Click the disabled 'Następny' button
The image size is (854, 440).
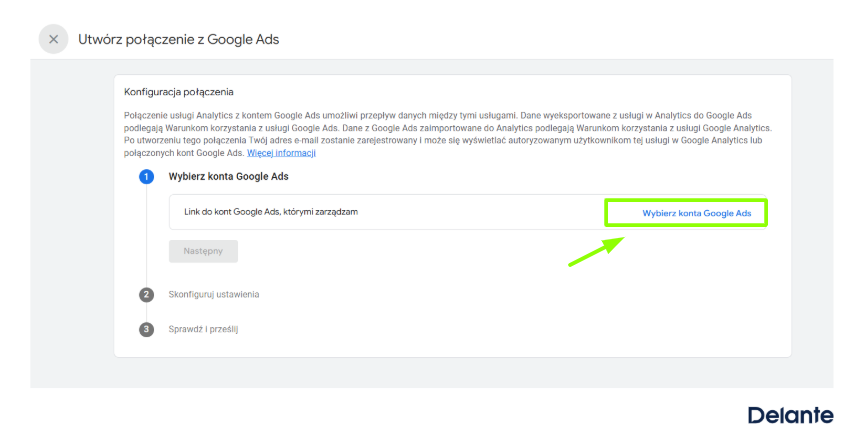pos(203,251)
